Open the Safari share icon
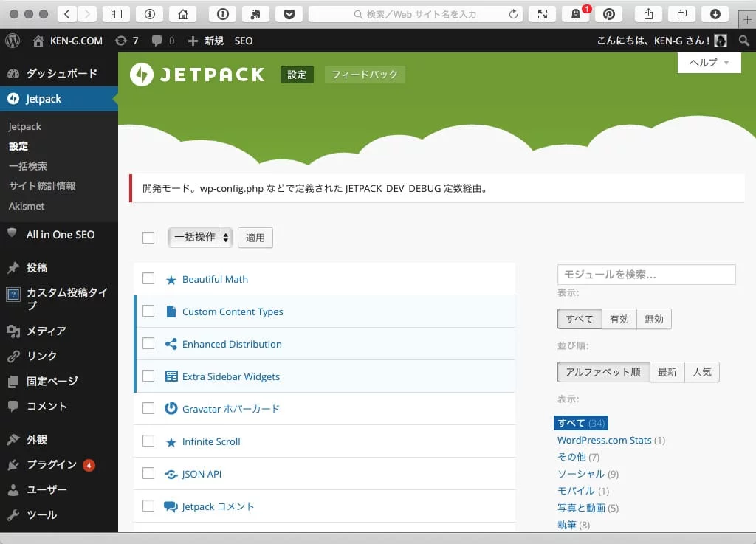 tap(648, 14)
